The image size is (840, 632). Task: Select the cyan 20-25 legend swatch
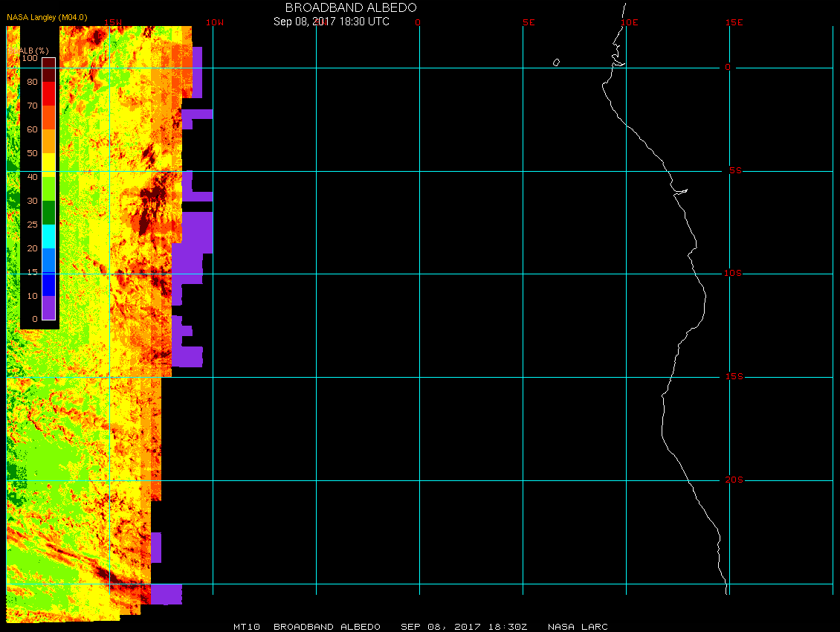tap(49, 236)
